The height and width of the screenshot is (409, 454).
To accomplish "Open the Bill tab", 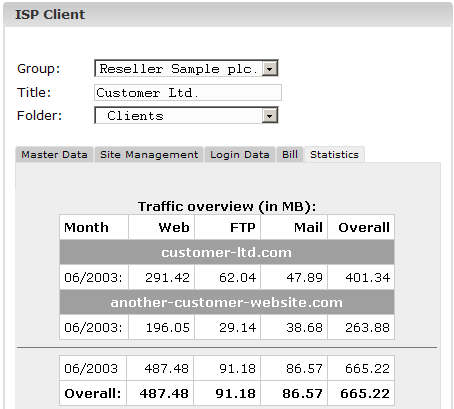I will click(x=290, y=155).
